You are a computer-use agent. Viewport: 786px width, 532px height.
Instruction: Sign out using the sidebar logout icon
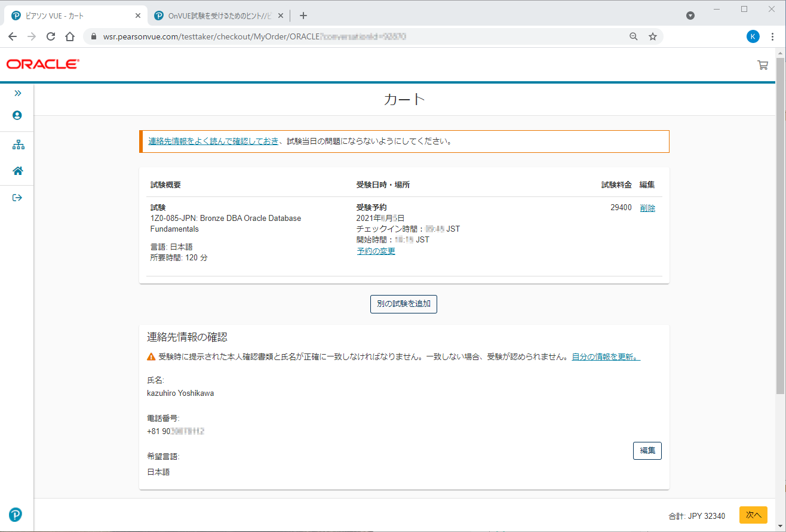point(17,198)
